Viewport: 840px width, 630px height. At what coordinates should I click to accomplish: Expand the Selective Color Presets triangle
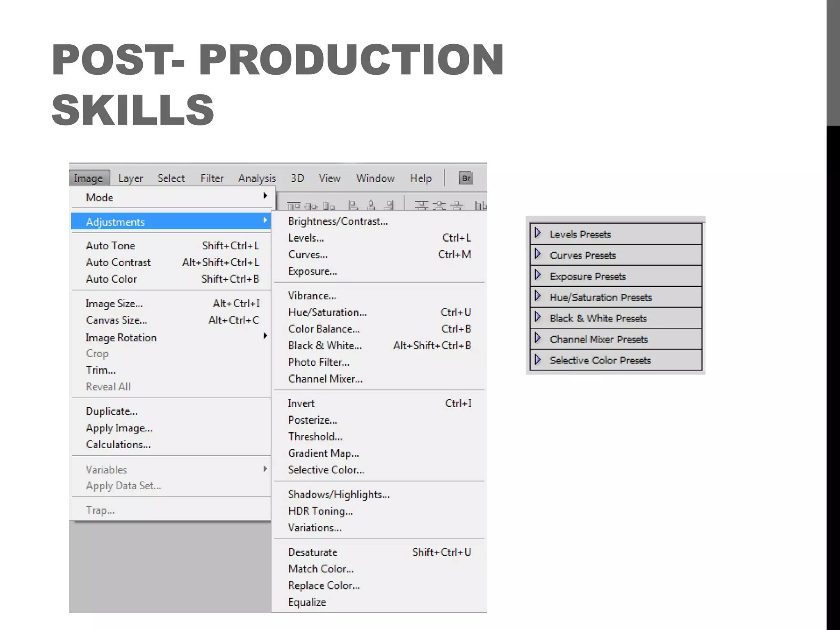point(538,359)
